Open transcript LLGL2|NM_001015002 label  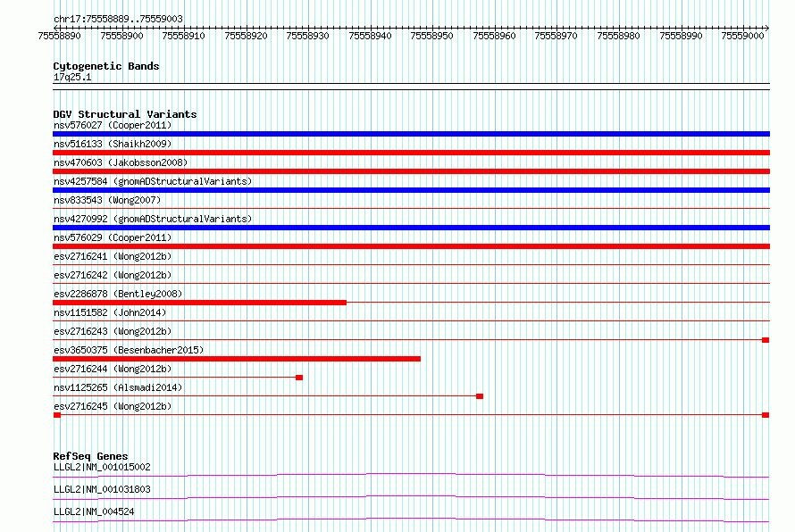102,467
